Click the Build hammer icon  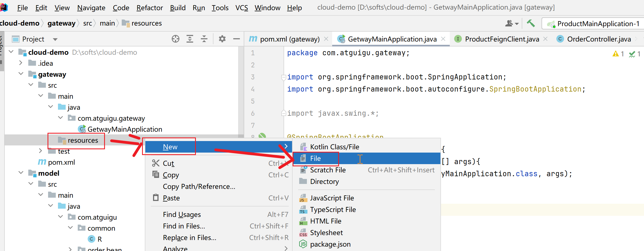531,23
